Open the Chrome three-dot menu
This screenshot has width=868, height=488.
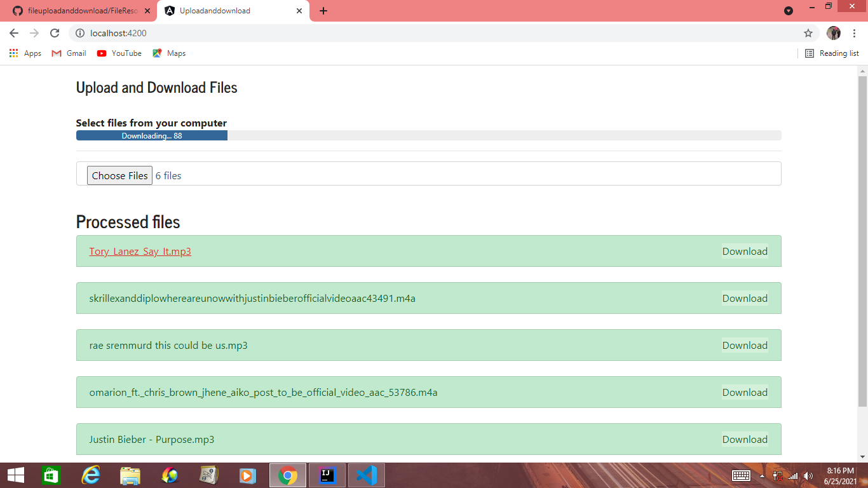pyautogui.click(x=855, y=33)
